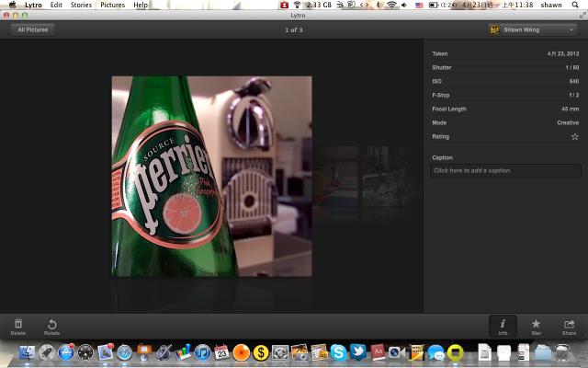Open Twitter bird in the dock

[358, 351]
